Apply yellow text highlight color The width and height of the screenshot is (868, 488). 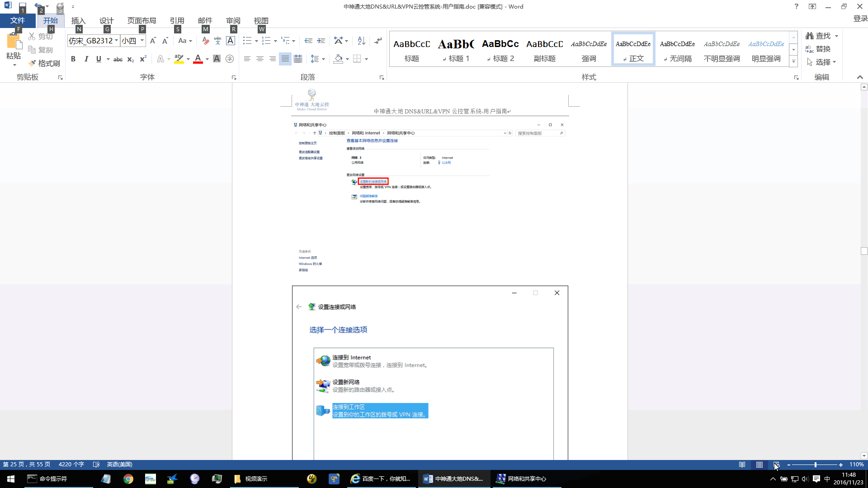179,59
